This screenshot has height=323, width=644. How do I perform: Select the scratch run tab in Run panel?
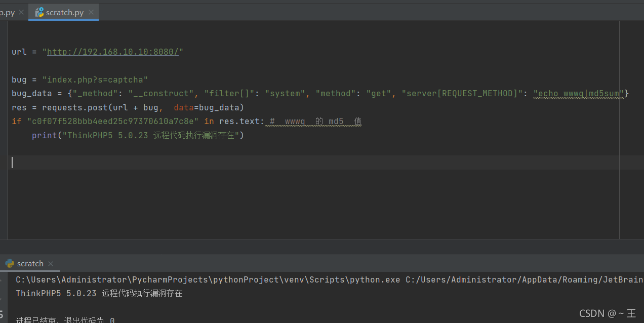pos(30,263)
